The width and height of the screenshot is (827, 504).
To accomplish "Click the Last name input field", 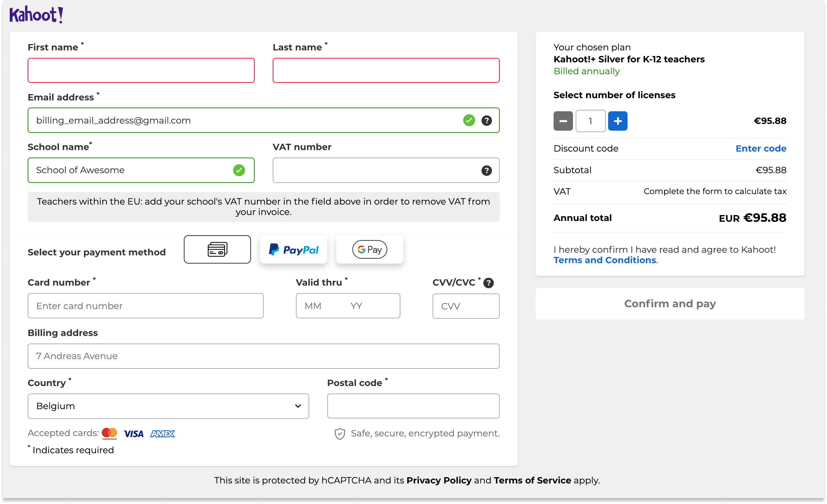I will pyautogui.click(x=386, y=71).
